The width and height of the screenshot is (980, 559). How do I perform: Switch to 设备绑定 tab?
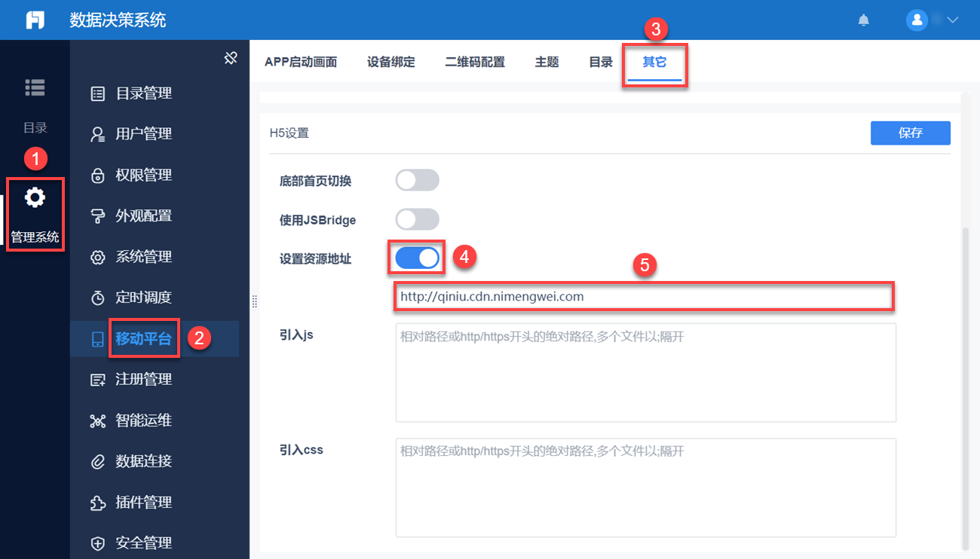pos(391,62)
